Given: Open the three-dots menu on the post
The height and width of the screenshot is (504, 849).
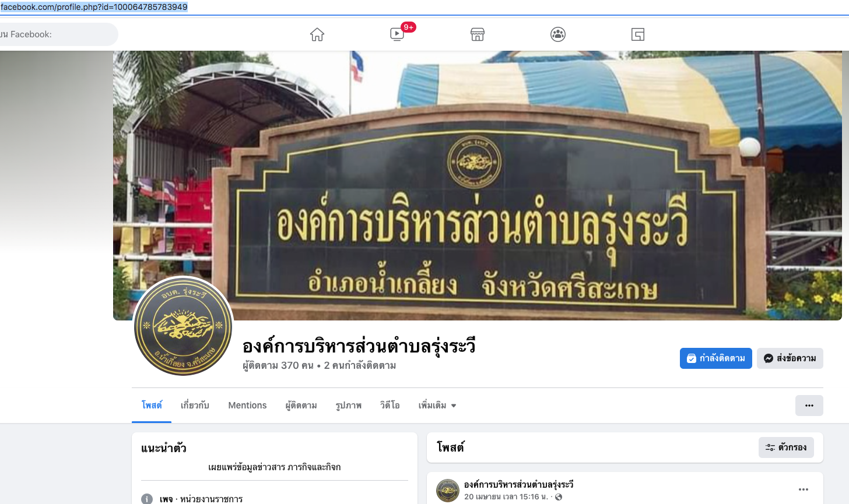Looking at the screenshot, I should pos(804,489).
